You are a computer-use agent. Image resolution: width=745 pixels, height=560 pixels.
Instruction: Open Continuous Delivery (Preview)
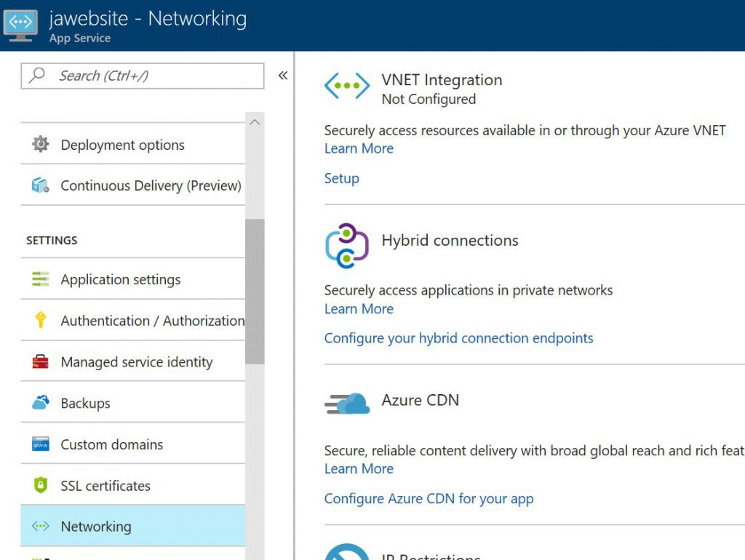click(x=133, y=185)
